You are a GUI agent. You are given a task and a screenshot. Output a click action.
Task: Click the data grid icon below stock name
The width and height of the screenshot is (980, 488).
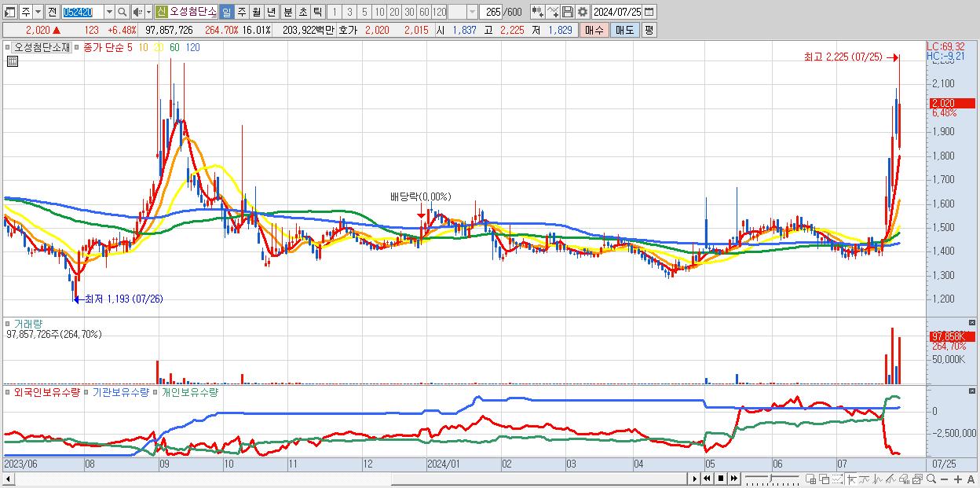tap(11, 61)
